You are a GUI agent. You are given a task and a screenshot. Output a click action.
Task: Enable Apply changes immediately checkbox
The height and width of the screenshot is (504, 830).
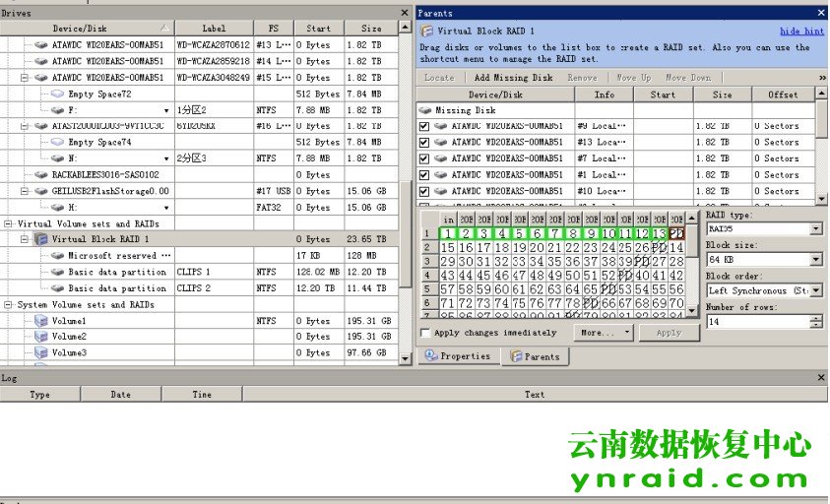[425, 333]
